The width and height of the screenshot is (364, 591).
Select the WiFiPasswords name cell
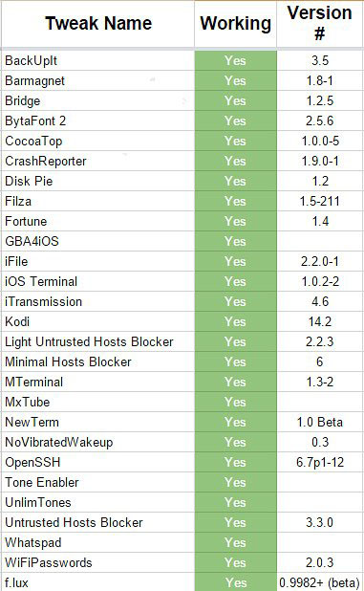pyautogui.click(x=97, y=562)
